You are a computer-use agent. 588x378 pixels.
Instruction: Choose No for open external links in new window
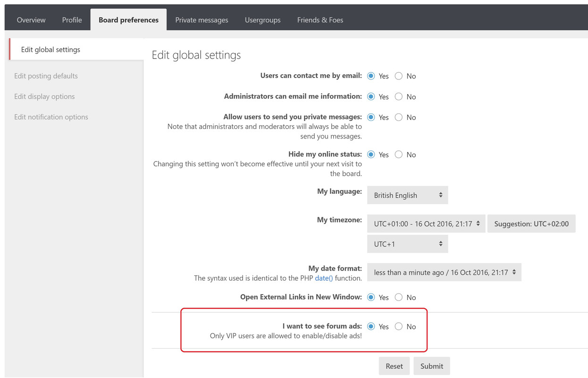[399, 297]
